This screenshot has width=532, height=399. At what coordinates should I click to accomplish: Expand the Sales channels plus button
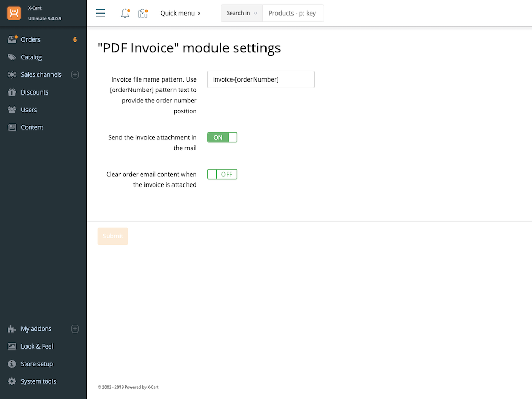click(x=75, y=75)
